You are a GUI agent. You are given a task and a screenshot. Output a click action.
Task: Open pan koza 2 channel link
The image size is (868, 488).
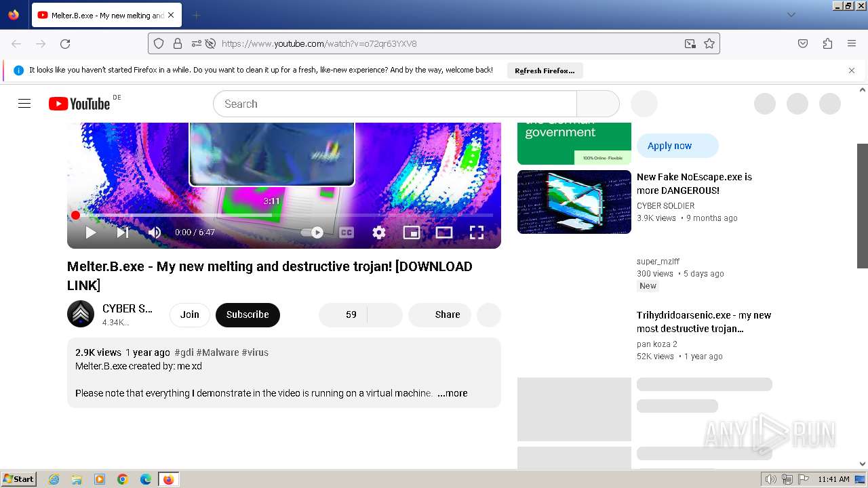click(657, 344)
